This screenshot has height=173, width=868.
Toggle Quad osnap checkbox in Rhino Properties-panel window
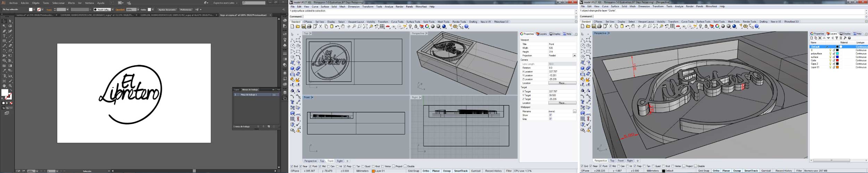tap(363, 166)
